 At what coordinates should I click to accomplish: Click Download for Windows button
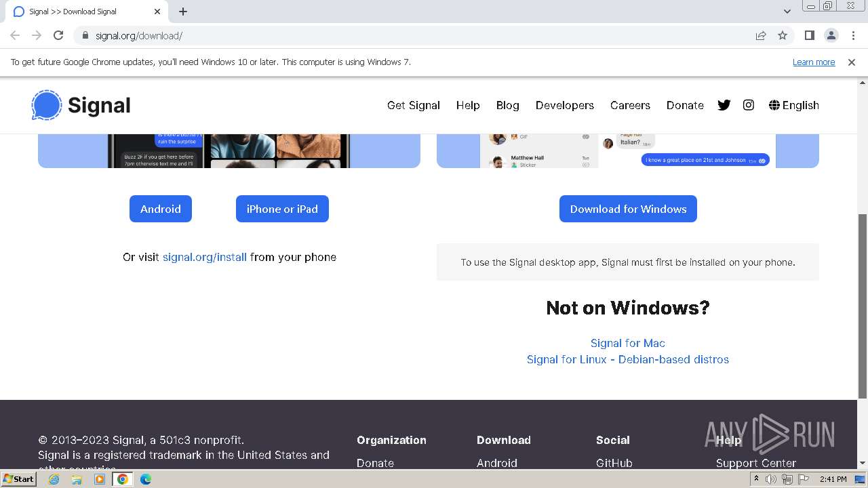click(628, 209)
